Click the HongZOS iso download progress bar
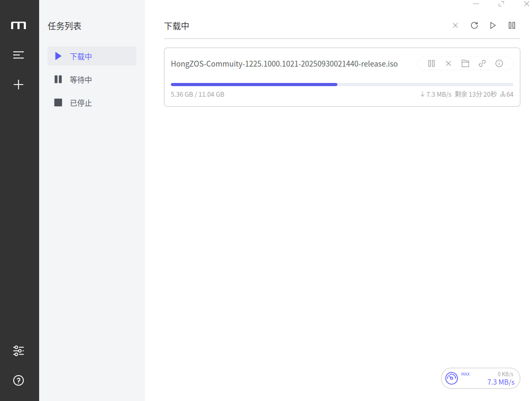This screenshot has height=401, width=532. point(342,85)
